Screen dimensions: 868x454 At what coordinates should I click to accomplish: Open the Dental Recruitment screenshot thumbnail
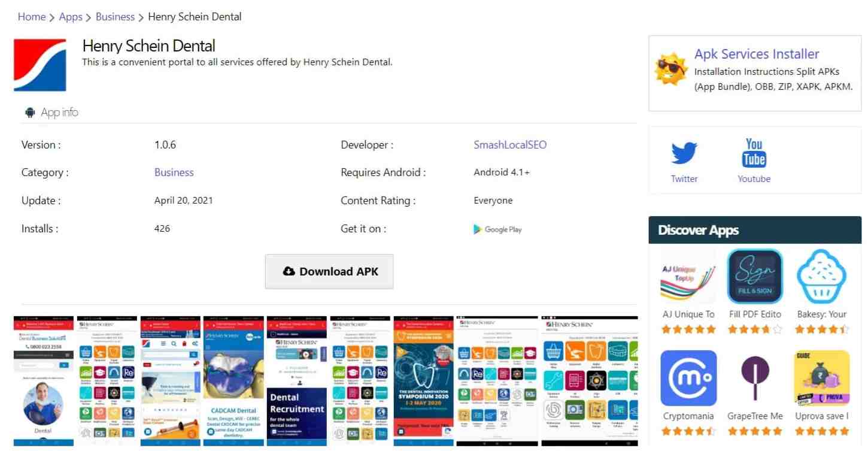coord(297,381)
